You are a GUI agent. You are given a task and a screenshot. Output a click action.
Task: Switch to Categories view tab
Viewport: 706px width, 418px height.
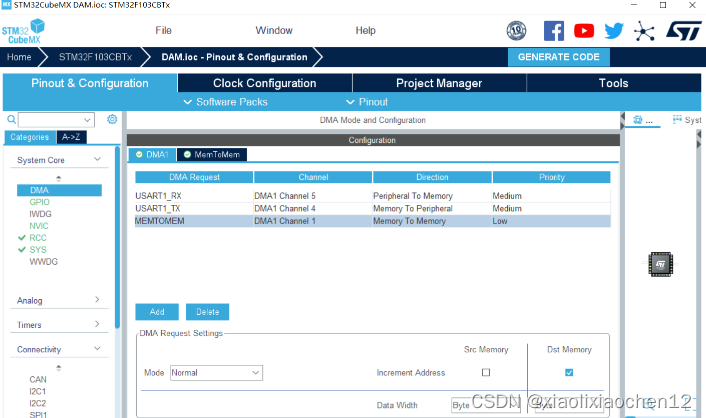30,137
